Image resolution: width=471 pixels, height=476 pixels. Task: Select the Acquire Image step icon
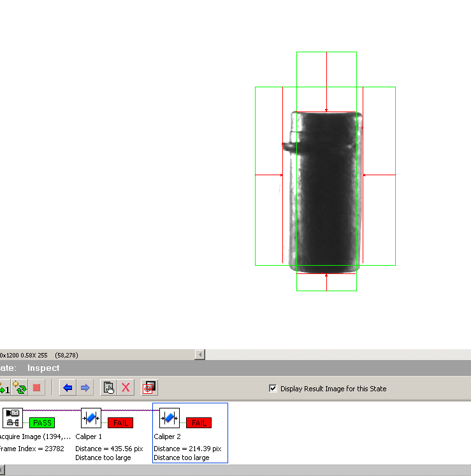(x=12, y=418)
